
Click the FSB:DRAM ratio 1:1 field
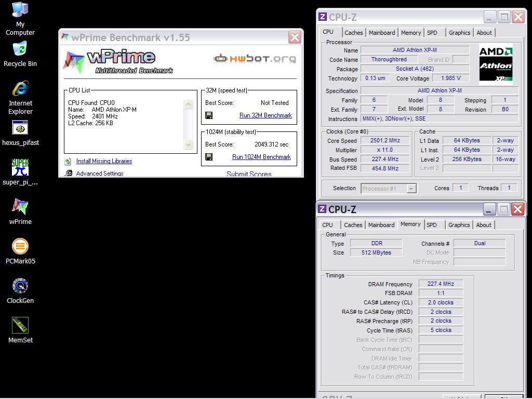(441, 293)
